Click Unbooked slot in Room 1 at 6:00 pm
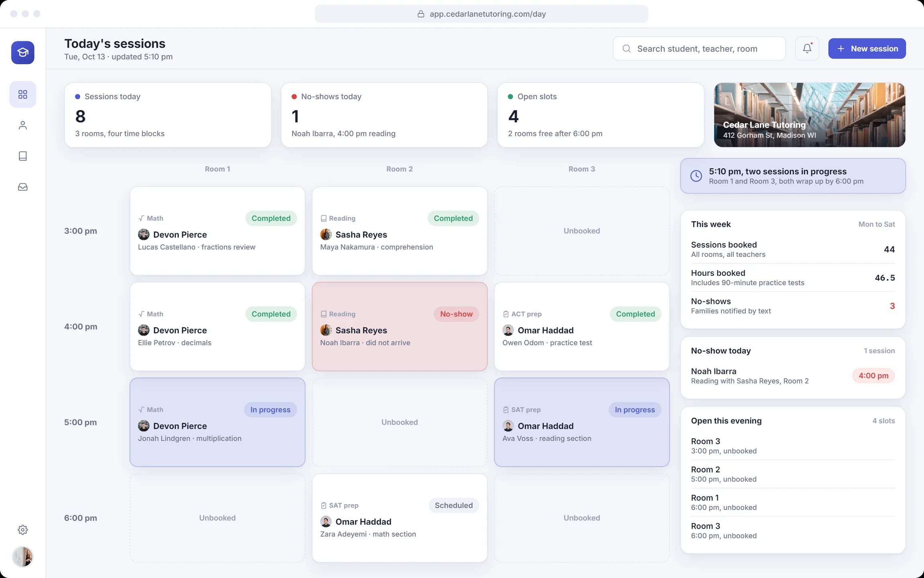Screen dimensions: 924x578 [217, 518]
